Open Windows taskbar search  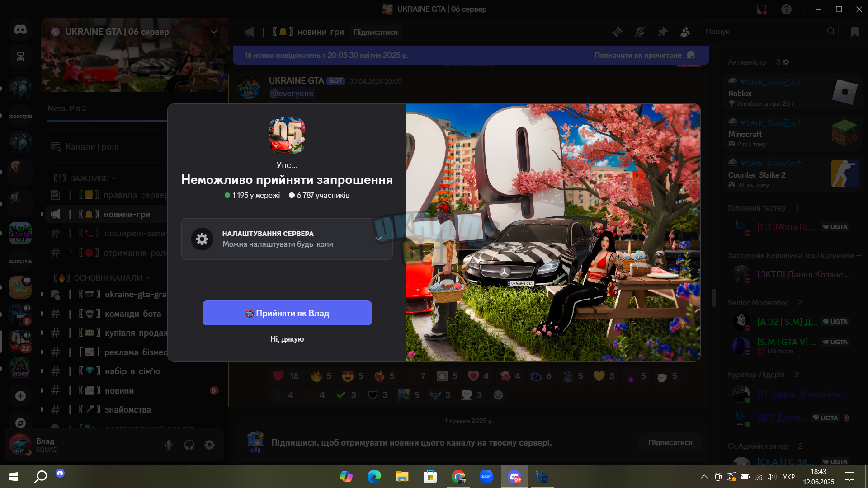click(41, 477)
